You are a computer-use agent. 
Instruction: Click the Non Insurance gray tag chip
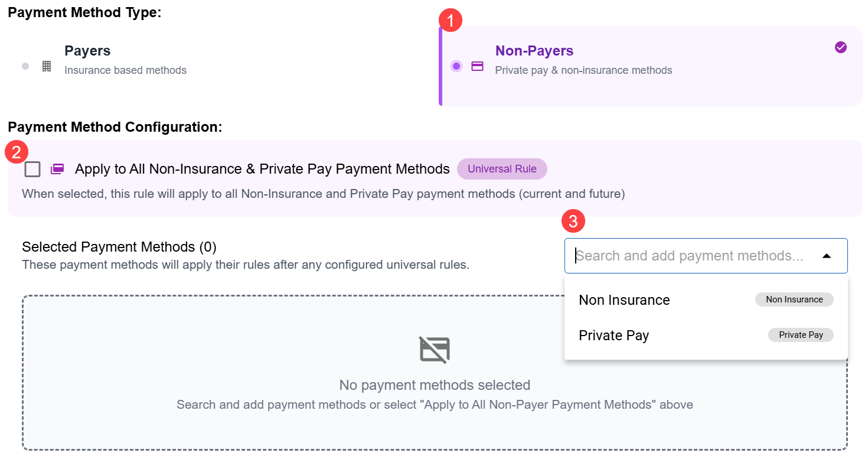794,299
